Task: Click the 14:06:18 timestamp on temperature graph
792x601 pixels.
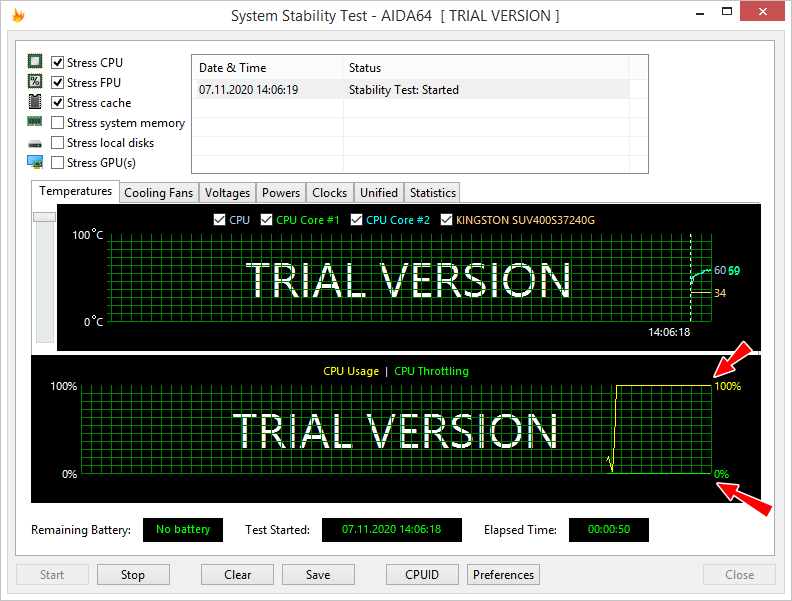Action: click(669, 332)
